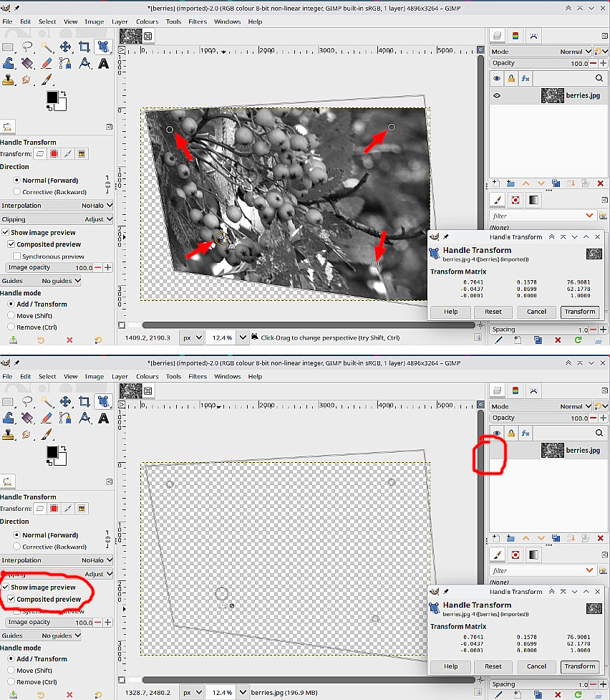The image size is (610, 700).
Task: Choose Move (Shift) handle mode in berries-photo window
Action: click(30, 316)
